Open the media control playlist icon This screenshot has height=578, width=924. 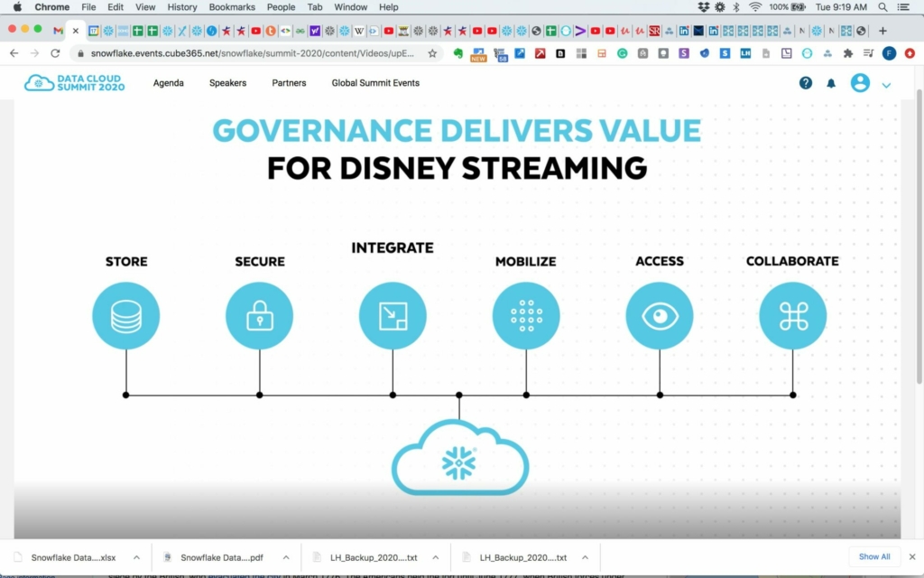pyautogui.click(x=868, y=53)
